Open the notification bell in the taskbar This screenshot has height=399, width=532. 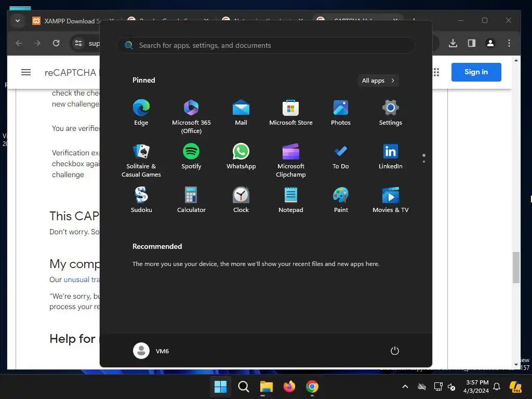click(497, 387)
